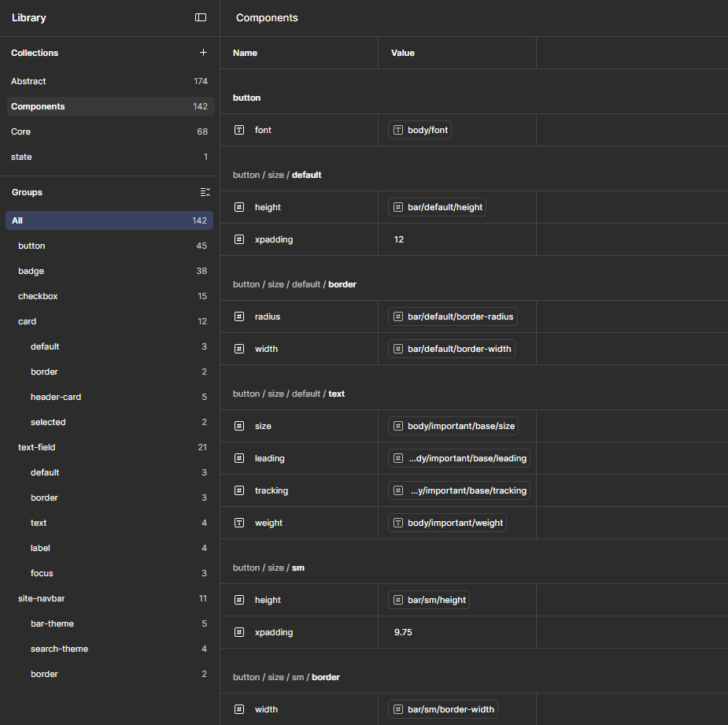Open the truncated important/base/leading alias chip
Screen dimensions: 728x725
pos(459,458)
